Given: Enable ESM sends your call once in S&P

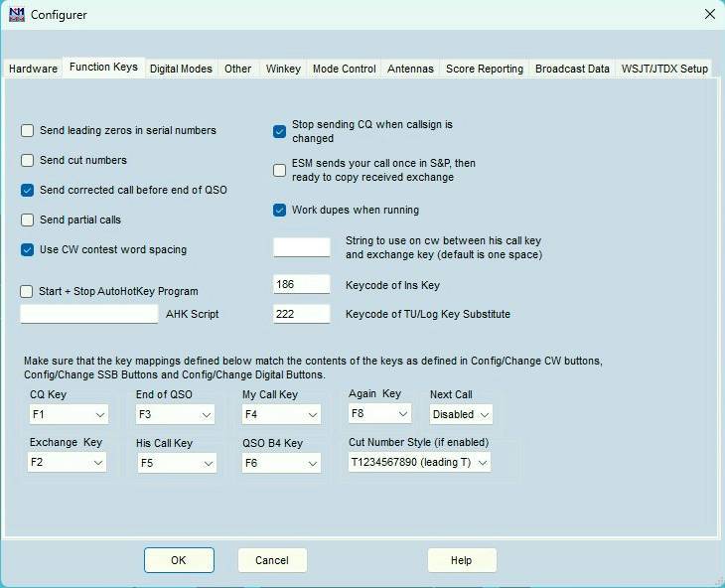Looking at the screenshot, I should pos(279,170).
